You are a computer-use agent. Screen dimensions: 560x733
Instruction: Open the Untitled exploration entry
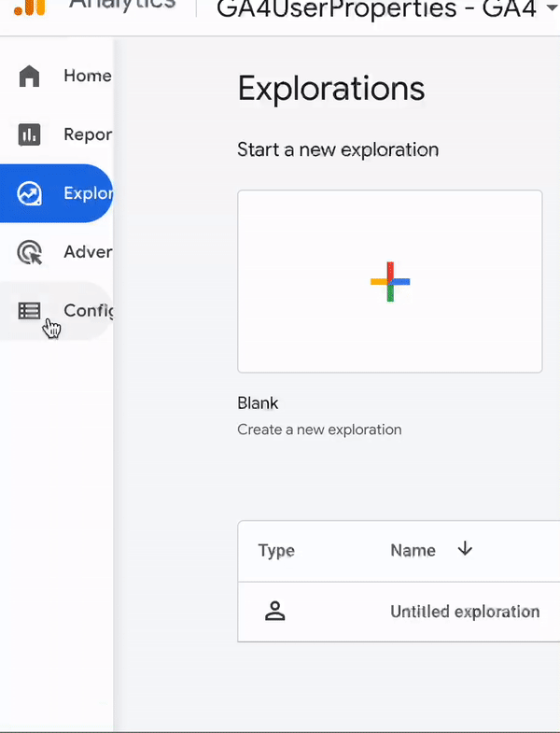coord(465,612)
